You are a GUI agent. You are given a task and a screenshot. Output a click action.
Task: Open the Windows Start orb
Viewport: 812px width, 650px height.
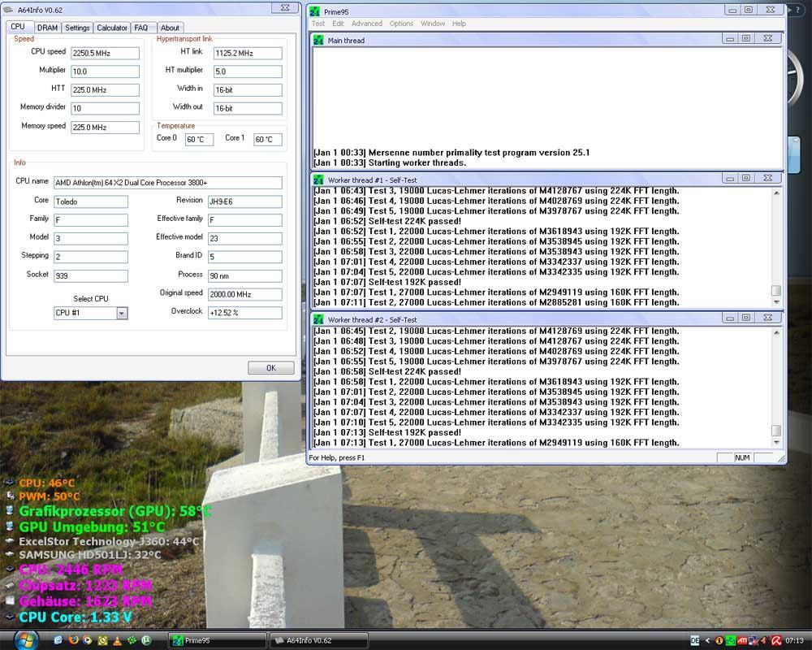pos(26,640)
